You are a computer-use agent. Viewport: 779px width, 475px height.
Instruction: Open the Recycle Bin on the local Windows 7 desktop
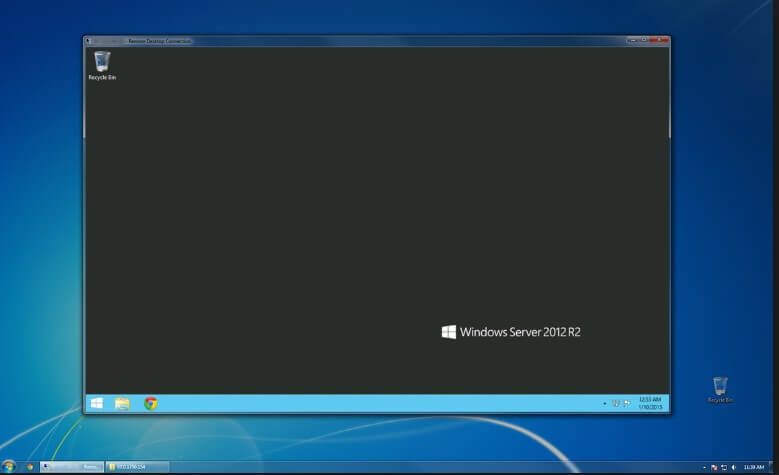[x=720, y=390]
